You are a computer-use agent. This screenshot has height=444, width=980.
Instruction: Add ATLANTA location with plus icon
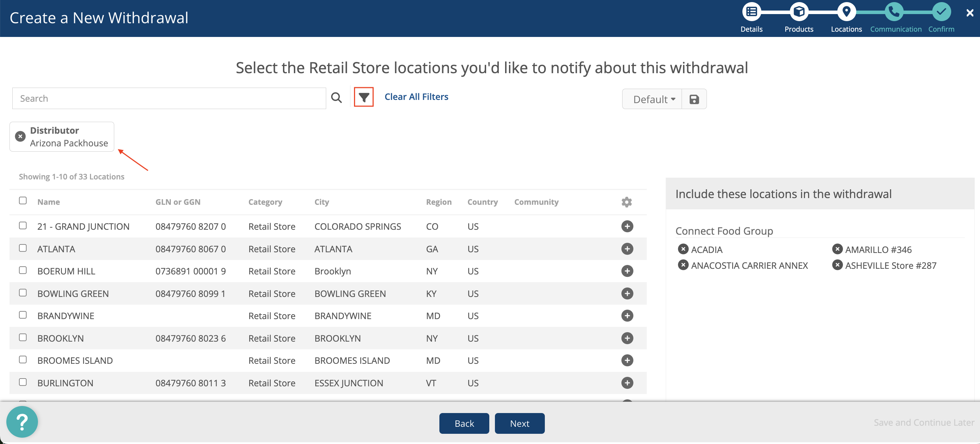[x=627, y=249]
